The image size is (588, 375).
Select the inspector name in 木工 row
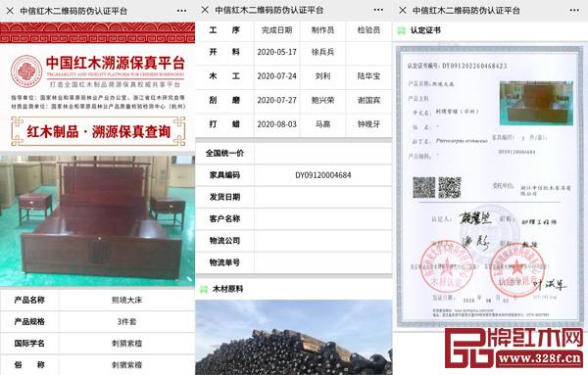[x=368, y=76]
